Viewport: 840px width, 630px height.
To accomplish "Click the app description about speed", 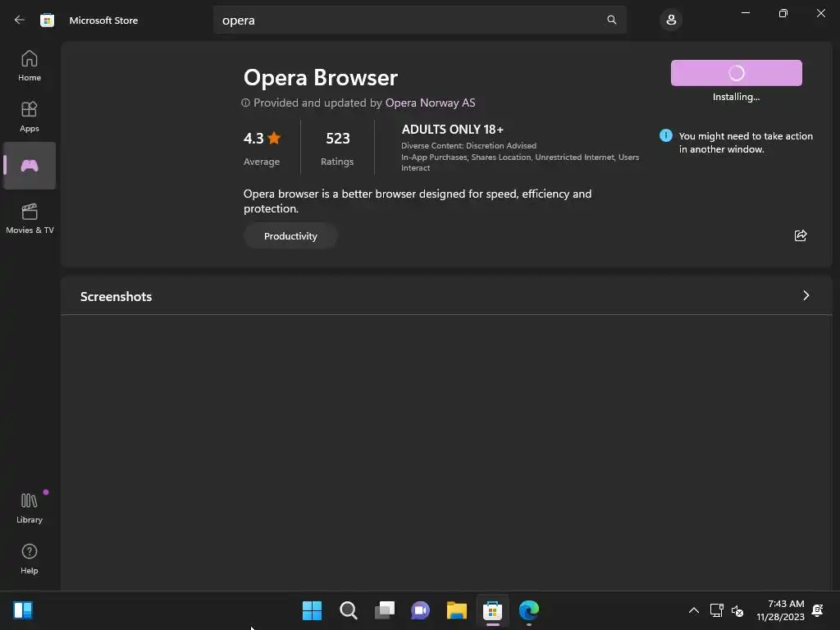I will [418, 201].
